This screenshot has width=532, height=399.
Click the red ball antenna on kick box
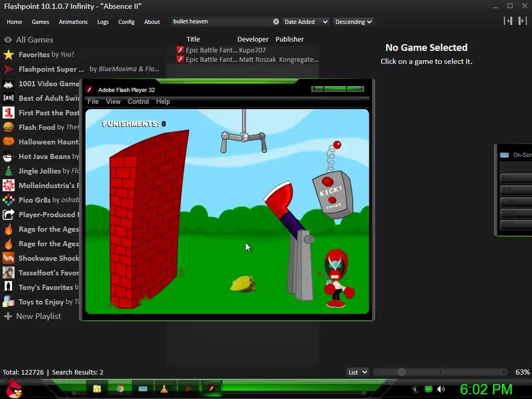click(337, 145)
